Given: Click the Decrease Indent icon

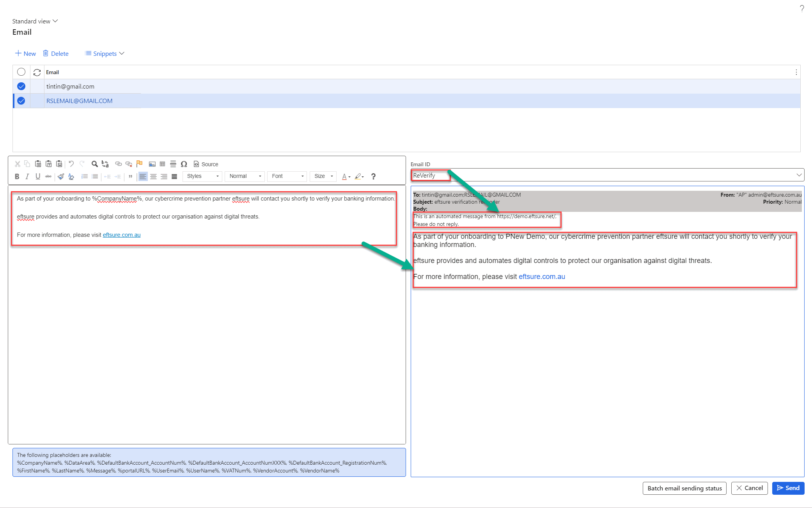Looking at the screenshot, I should [x=107, y=176].
